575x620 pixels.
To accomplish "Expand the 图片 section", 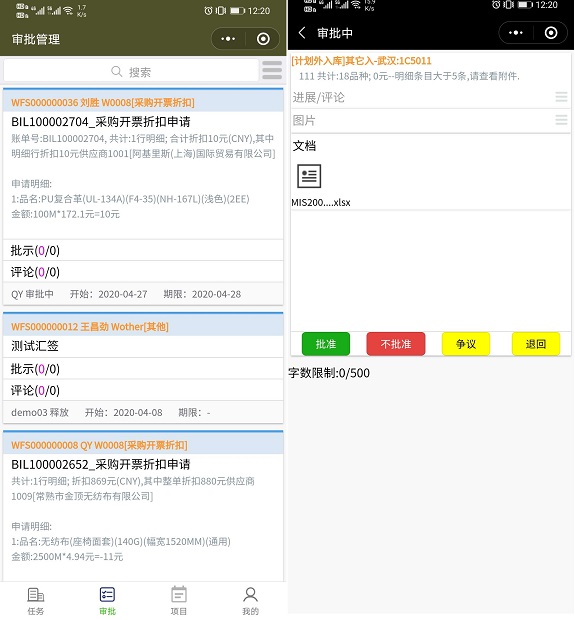I will 431,120.
